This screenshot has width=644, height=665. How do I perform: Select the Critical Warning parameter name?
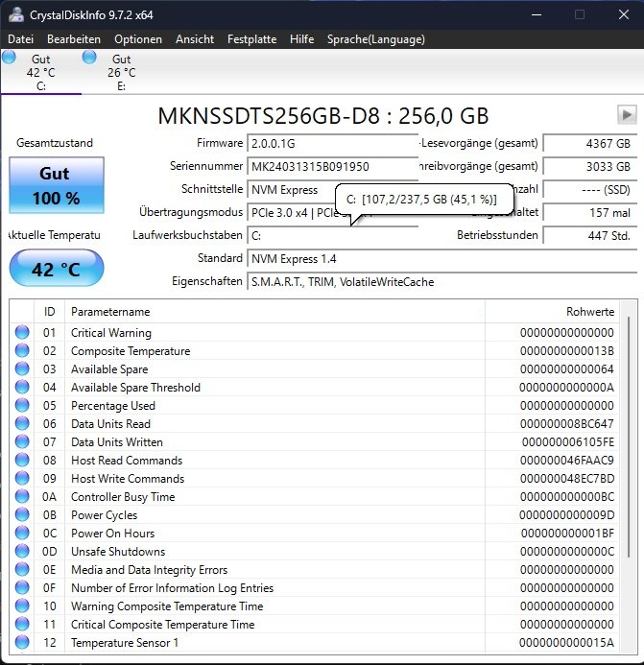click(x=111, y=333)
